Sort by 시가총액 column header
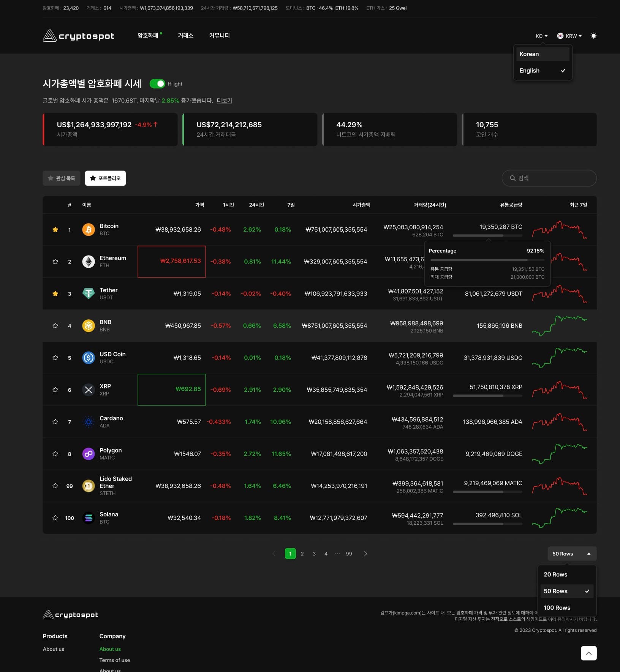The image size is (620, 672). pos(361,205)
